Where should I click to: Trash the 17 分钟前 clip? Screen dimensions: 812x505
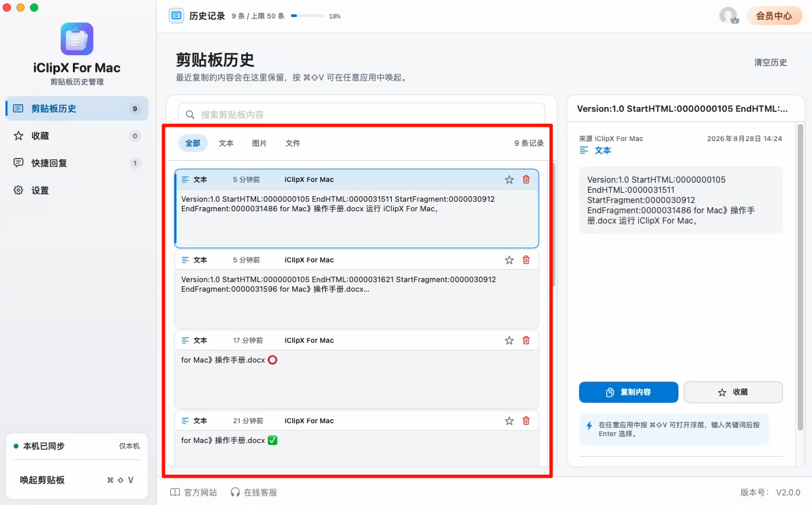click(526, 340)
